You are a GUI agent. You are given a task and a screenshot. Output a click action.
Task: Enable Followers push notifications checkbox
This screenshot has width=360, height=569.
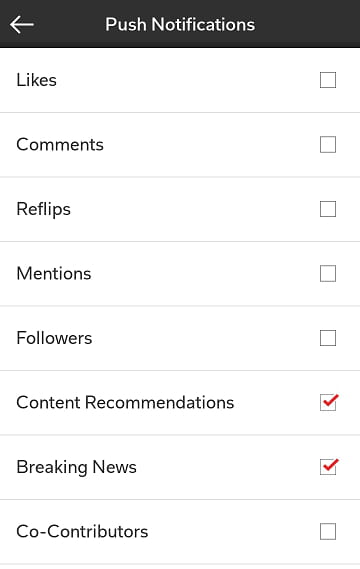click(328, 338)
